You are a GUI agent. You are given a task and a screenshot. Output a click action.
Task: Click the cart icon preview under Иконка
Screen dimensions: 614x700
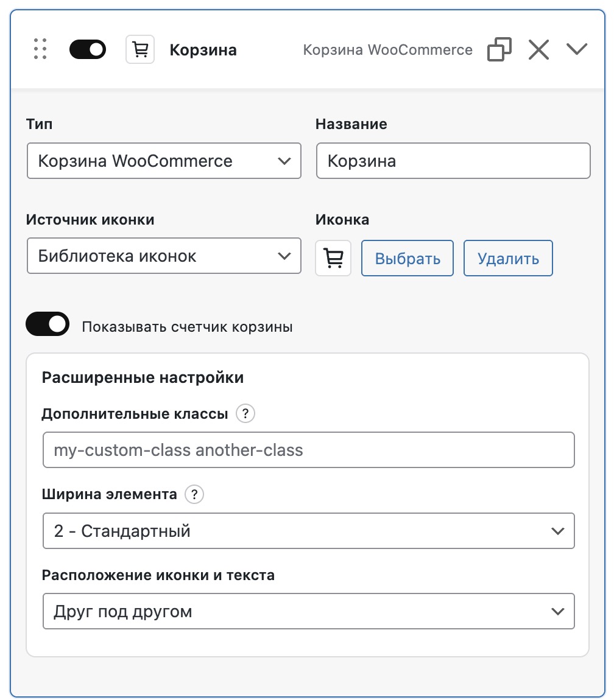pos(333,258)
